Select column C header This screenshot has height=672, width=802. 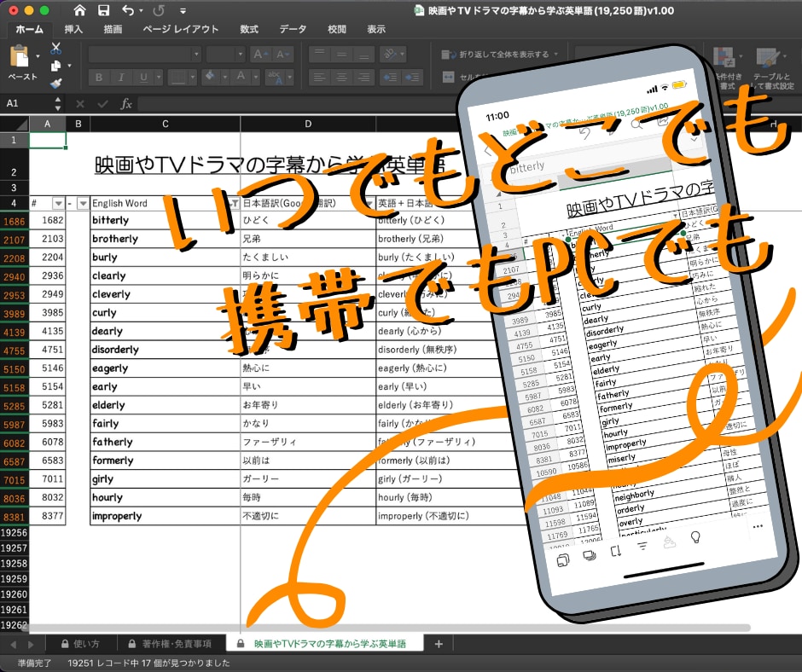(166, 124)
